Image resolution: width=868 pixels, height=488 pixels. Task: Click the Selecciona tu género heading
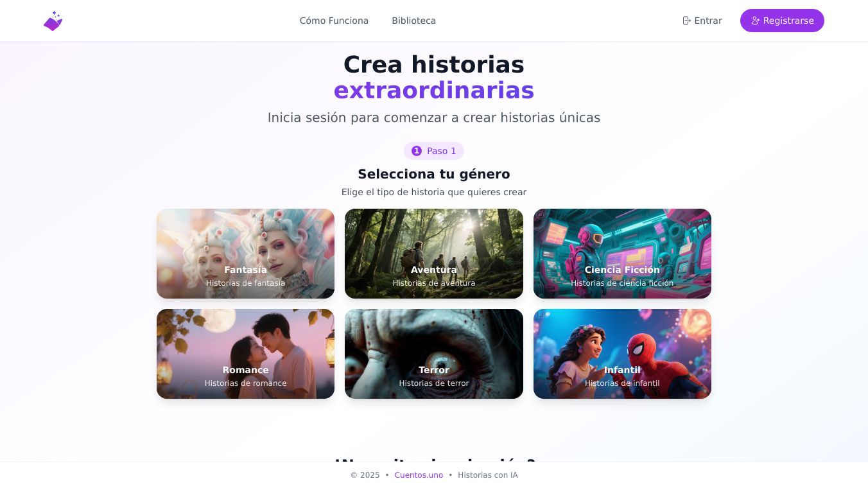(x=434, y=174)
